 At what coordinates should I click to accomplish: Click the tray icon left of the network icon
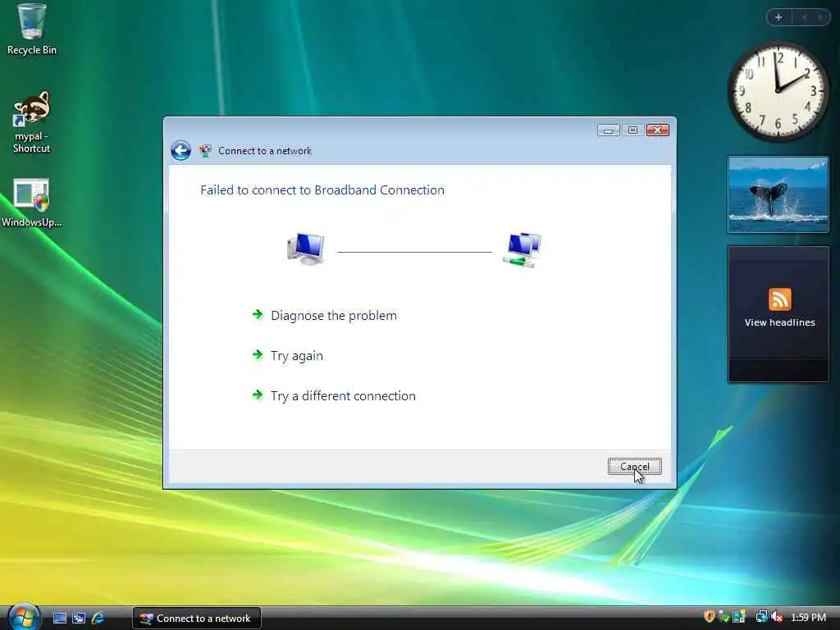point(739,617)
